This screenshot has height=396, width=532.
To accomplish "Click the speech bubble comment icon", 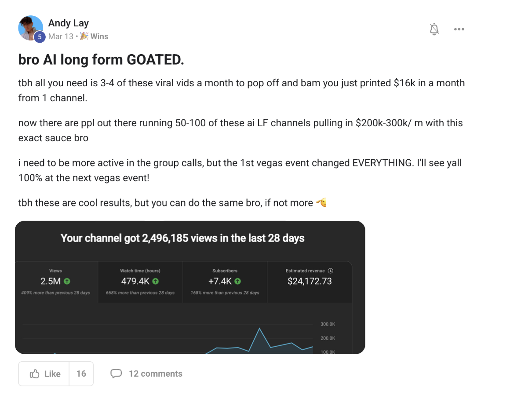I will 116,374.
